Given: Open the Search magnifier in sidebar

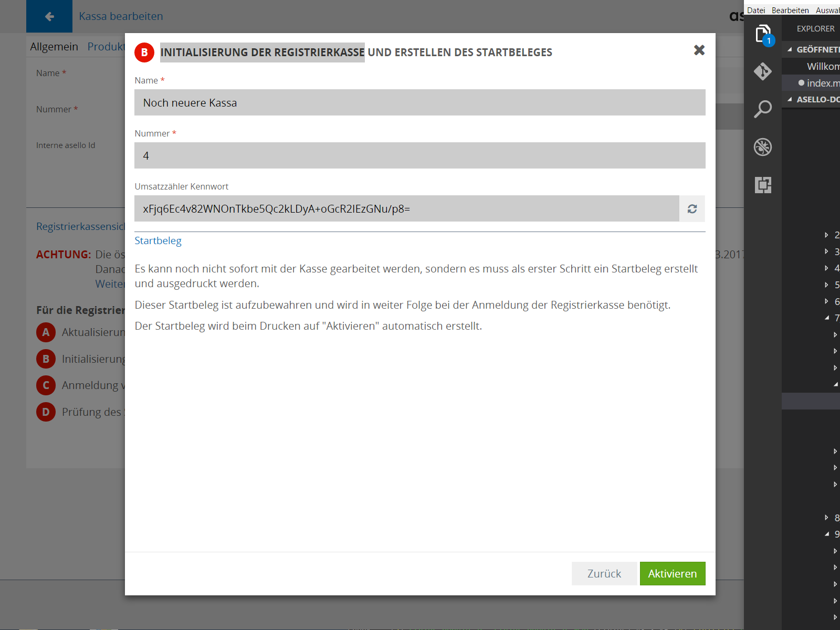Looking at the screenshot, I should tap(763, 109).
